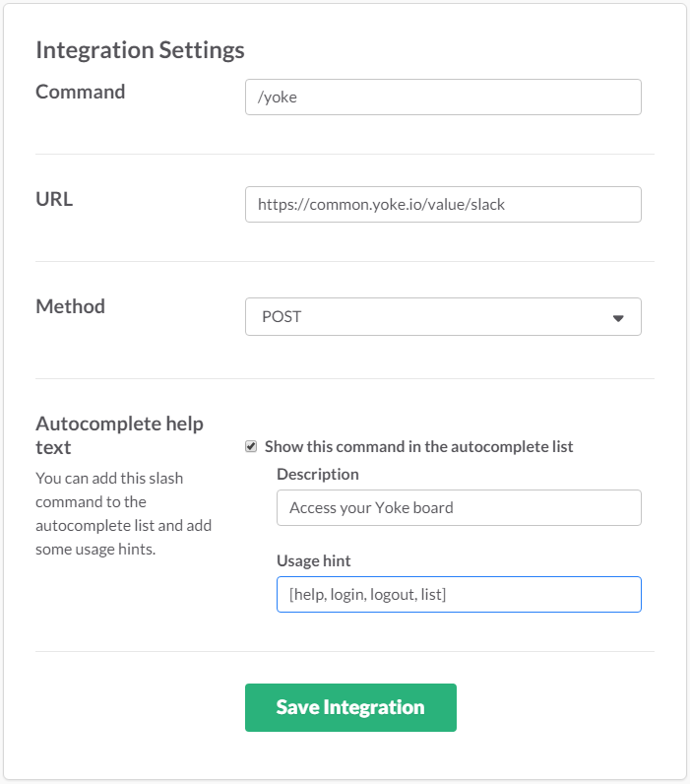Click the 'Method' field label
The height and width of the screenshot is (784, 690).
[70, 306]
